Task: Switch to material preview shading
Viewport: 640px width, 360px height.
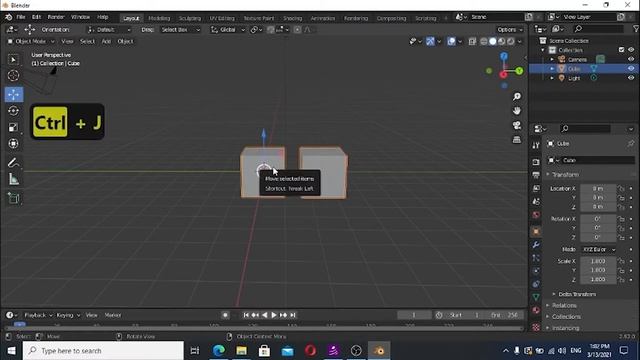Action: pos(502,41)
